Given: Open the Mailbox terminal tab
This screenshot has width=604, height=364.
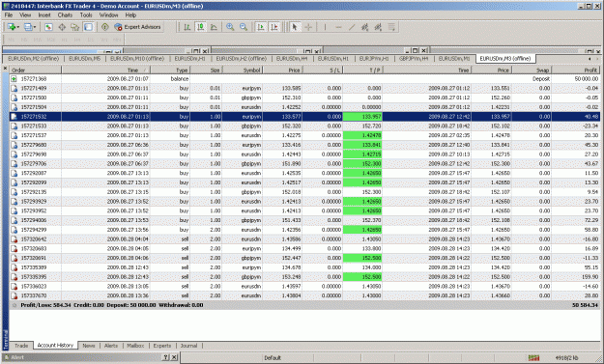Looking at the screenshot, I should [x=135, y=346].
